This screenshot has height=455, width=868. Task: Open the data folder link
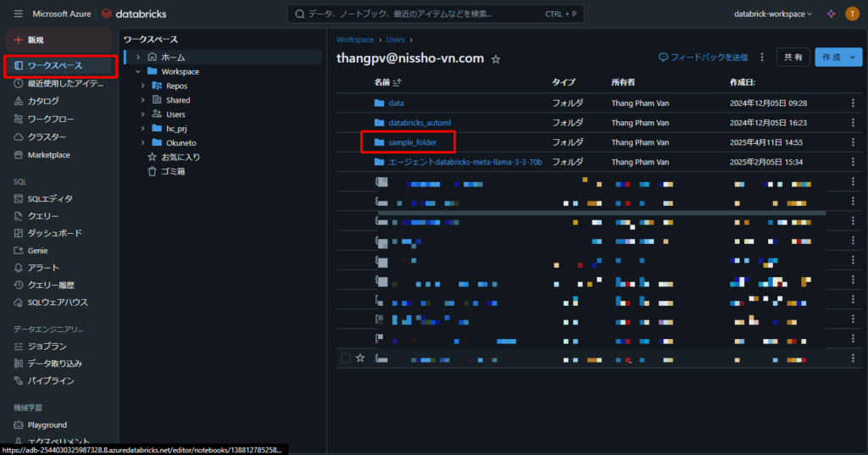pyautogui.click(x=396, y=103)
